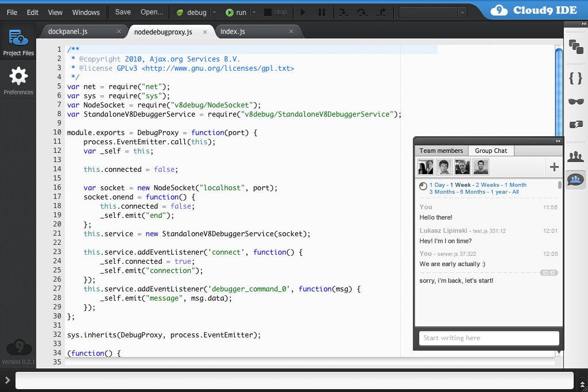Toggle the group chat bubble dock icon
Viewport: 588px width, 392px height.
coord(575,180)
